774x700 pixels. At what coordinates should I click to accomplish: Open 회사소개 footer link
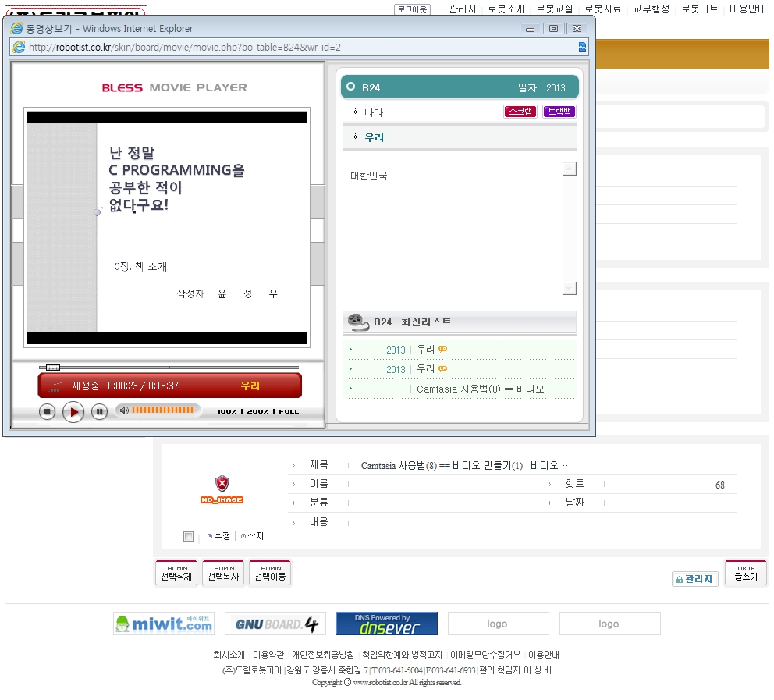pos(229,655)
